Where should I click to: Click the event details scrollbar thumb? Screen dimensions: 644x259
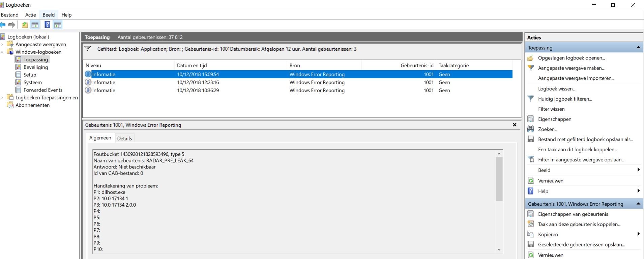click(x=499, y=179)
